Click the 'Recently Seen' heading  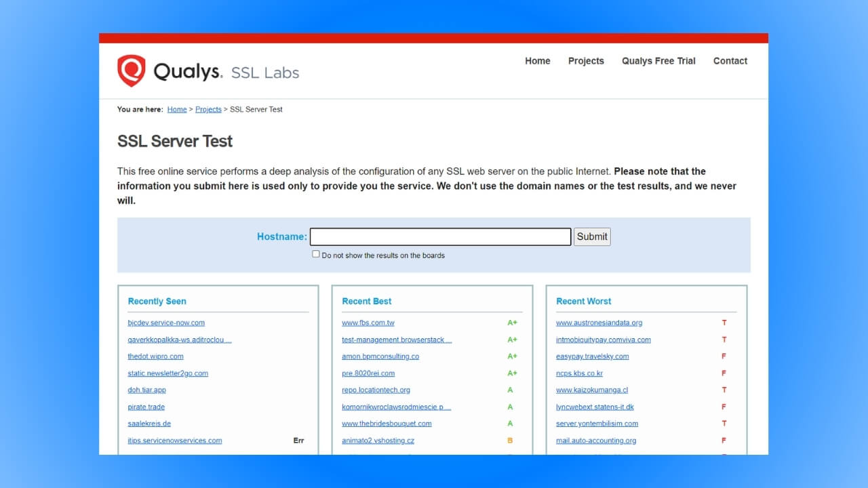pyautogui.click(x=157, y=301)
